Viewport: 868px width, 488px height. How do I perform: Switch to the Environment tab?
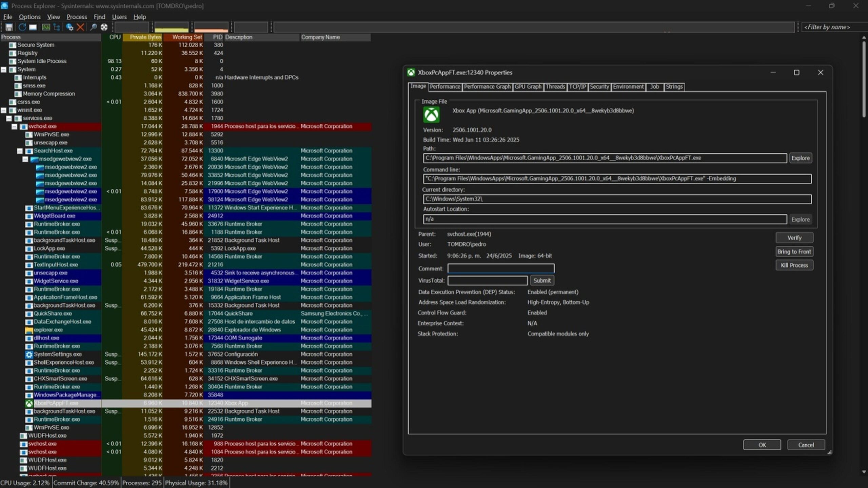(x=628, y=87)
